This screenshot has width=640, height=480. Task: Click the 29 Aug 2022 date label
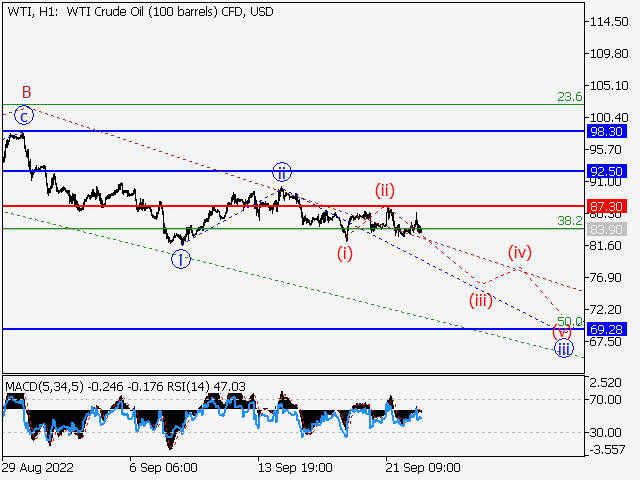coord(37,468)
